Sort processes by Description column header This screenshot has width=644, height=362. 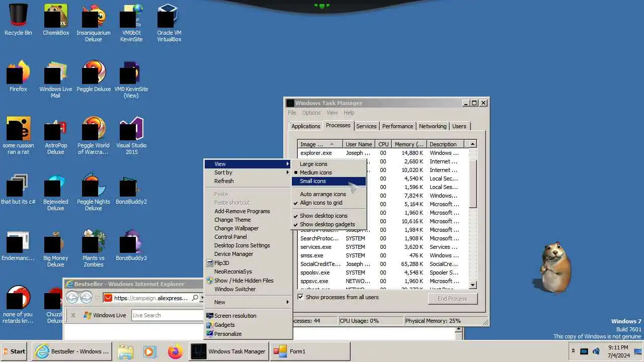pos(446,144)
